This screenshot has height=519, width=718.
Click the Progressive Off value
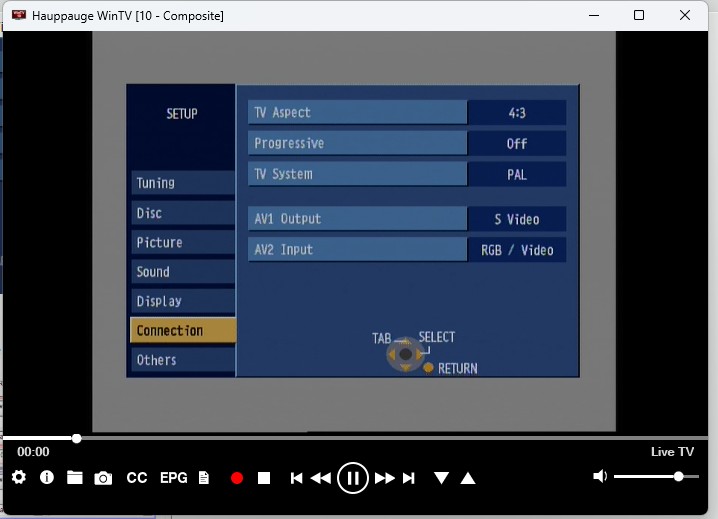click(x=517, y=143)
